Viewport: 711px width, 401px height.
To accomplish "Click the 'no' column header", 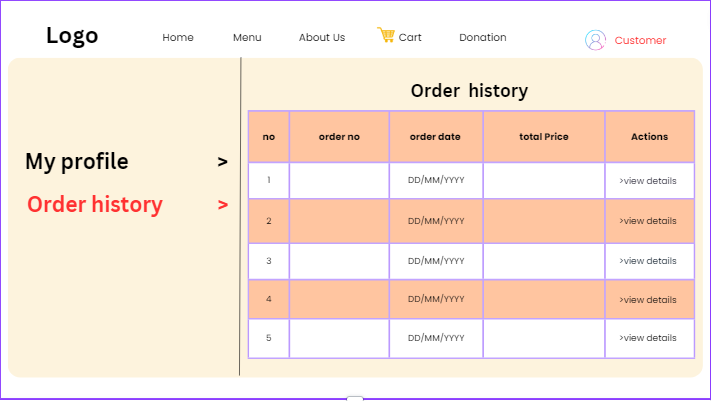I will click(269, 137).
